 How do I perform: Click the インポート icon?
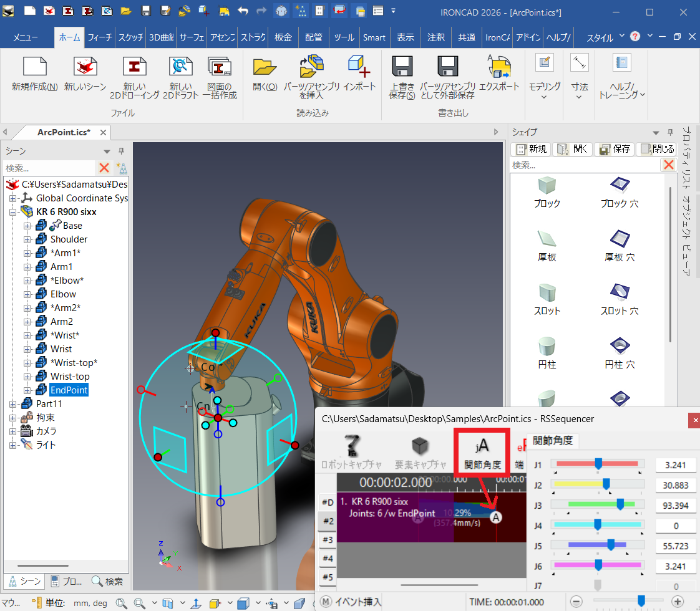click(359, 66)
